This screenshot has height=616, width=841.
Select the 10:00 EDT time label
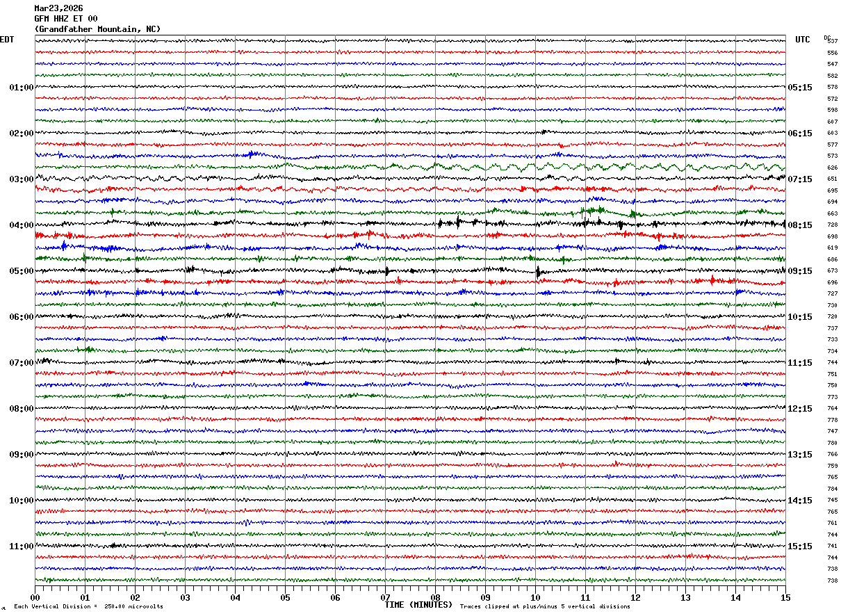(x=22, y=501)
